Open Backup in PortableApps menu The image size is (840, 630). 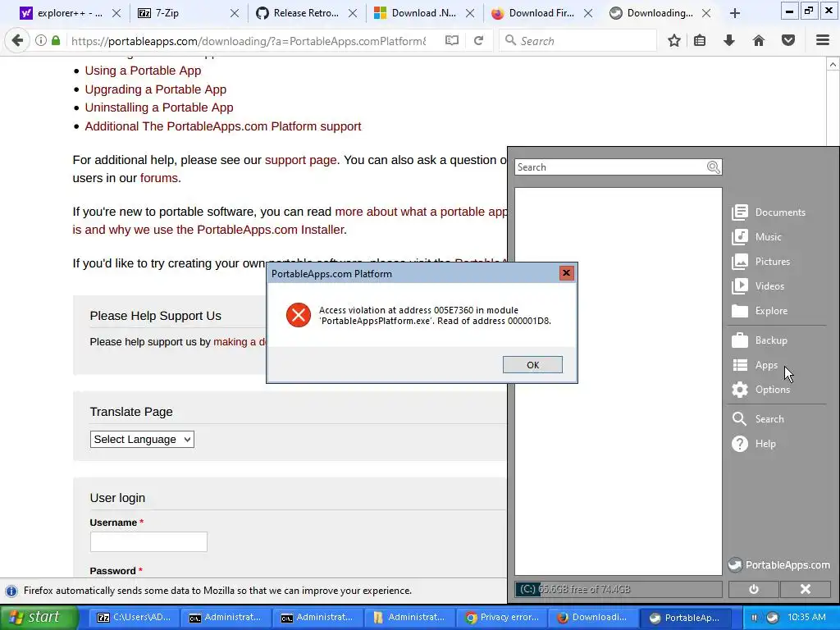pos(760,340)
